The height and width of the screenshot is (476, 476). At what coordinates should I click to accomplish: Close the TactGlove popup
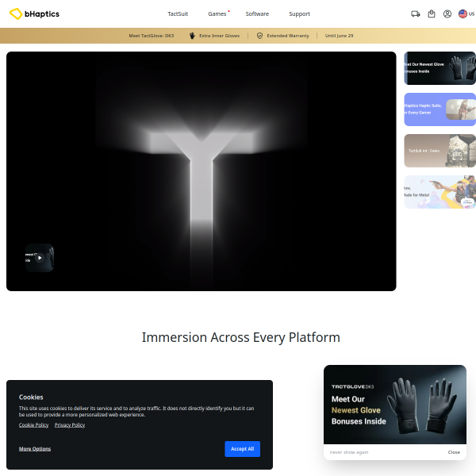tap(454, 452)
